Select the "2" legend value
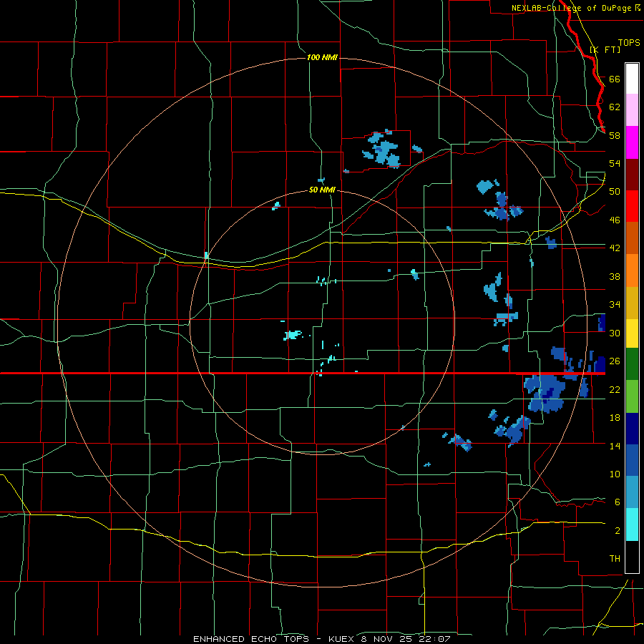Viewport: 644px width, 644px height. tap(618, 531)
